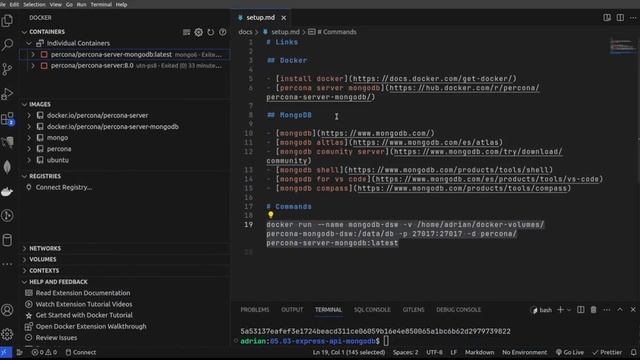This screenshot has height=360, width=640.
Task: Open the Extensions view with badge
Action: [x=7, y=118]
